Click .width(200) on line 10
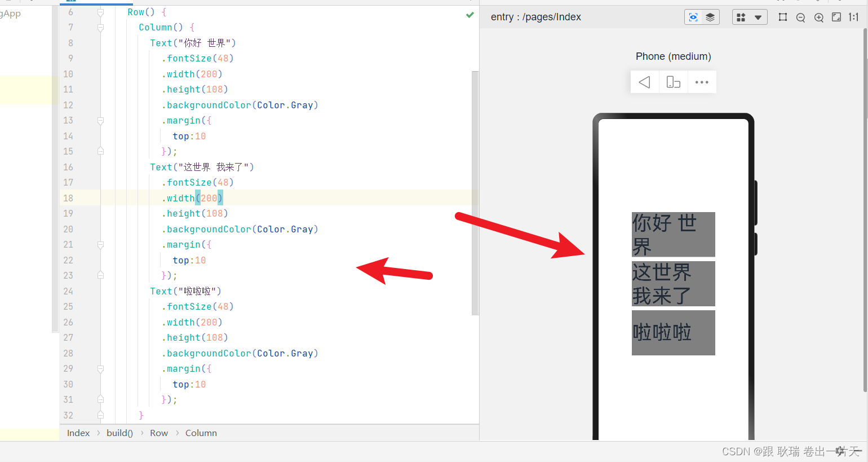Screen dimensions: 868x462 click(x=192, y=74)
